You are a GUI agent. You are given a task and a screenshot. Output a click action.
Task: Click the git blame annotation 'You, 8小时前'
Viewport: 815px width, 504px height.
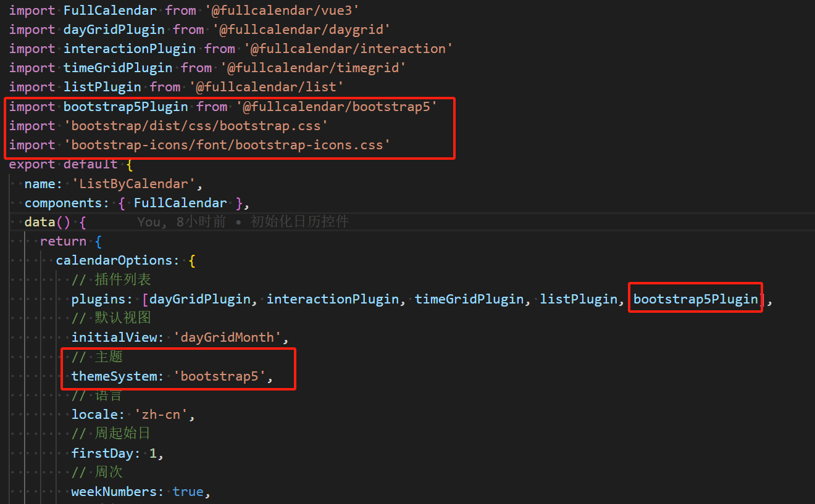tap(182, 222)
